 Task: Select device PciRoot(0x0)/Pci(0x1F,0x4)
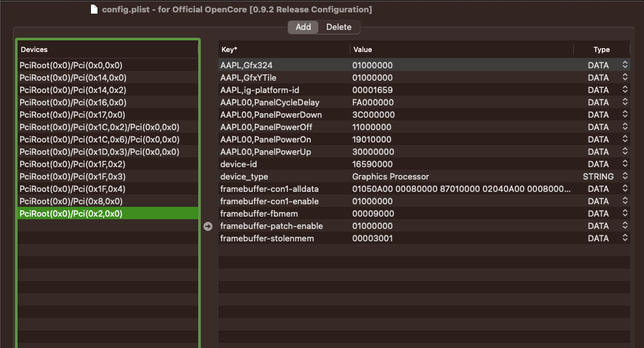pyautogui.click(x=108, y=189)
